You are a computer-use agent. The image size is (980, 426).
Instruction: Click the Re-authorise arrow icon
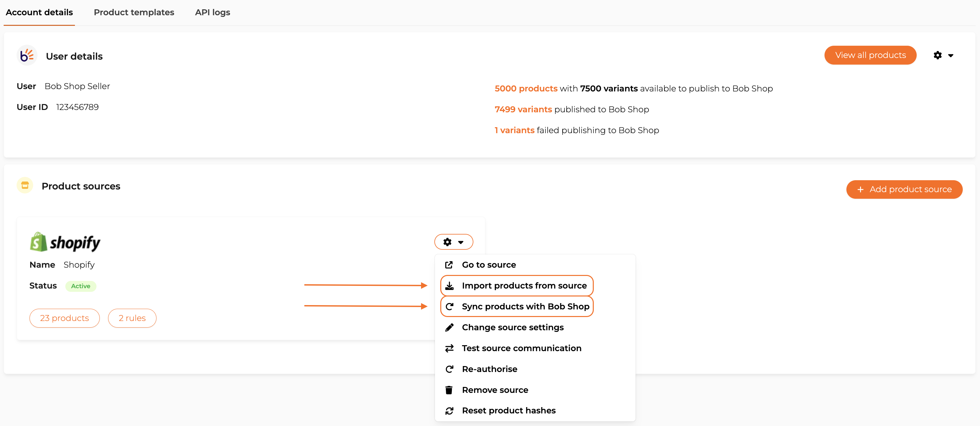click(x=449, y=369)
